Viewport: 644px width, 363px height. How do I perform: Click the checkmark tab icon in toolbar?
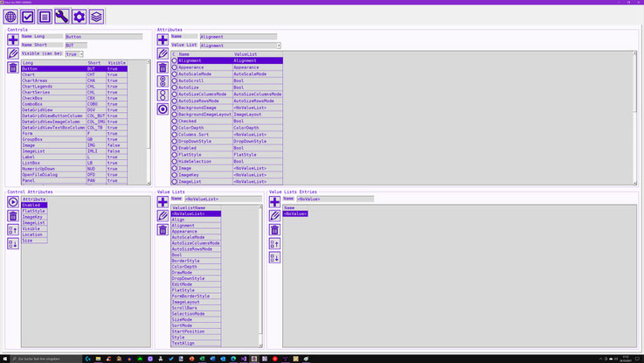(28, 17)
